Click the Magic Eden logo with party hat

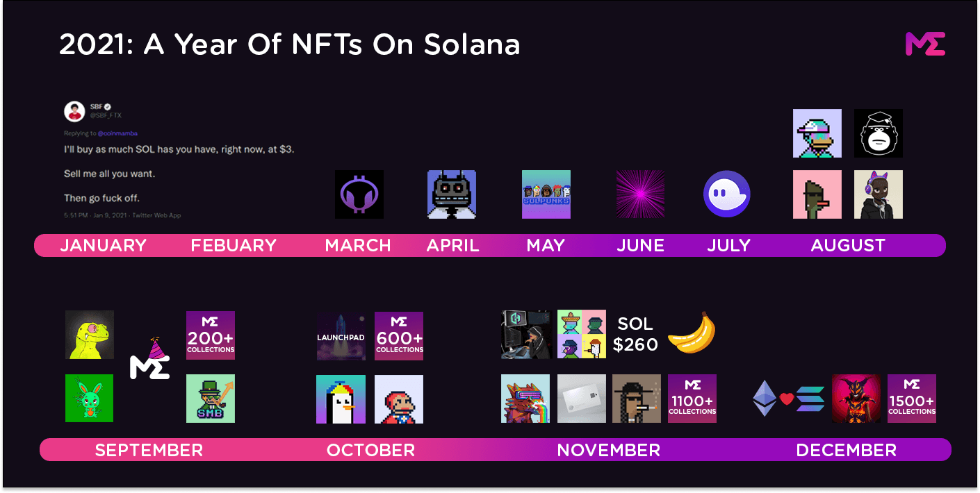coord(150,360)
